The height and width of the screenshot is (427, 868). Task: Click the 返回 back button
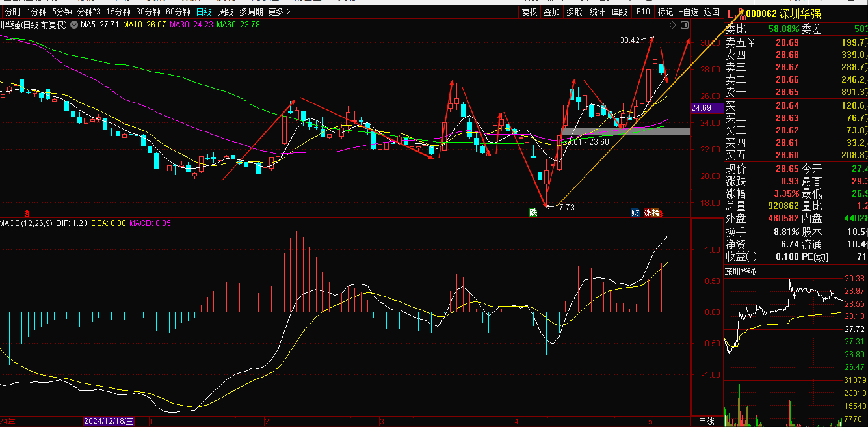[712, 12]
